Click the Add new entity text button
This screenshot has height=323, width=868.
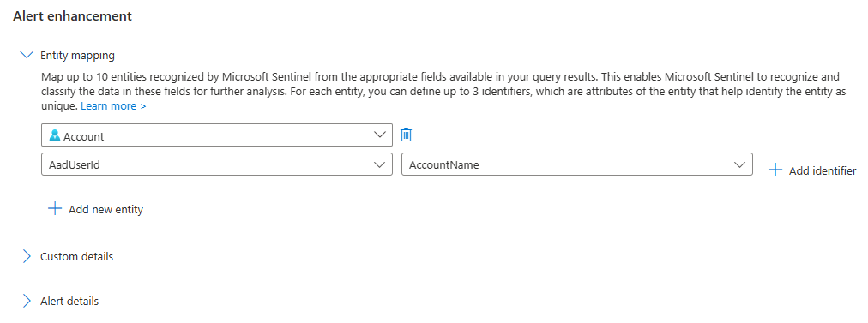(105, 210)
